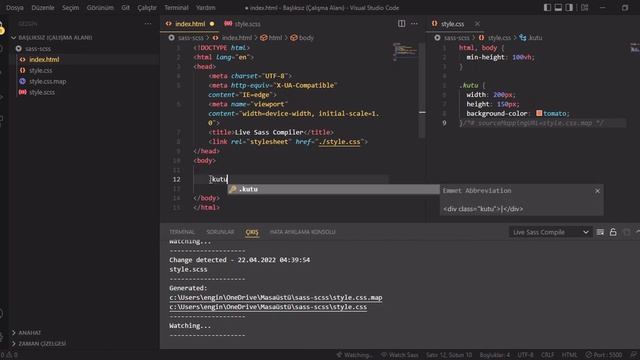Screen dimensions: 640x360
Task: Click Watch Sass in status bar
Action: pos(399,355)
